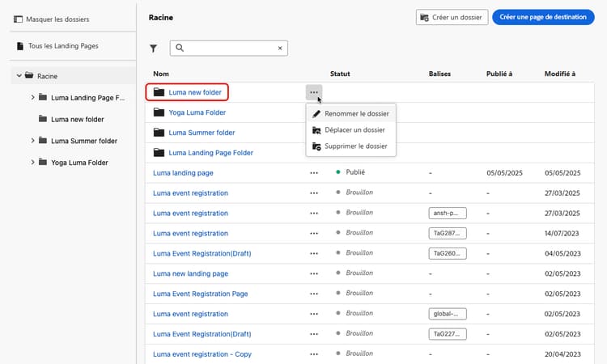Choose Supprimer le dossier from menu
Image resolution: width=607 pixels, height=364 pixels.
pyautogui.click(x=355, y=146)
